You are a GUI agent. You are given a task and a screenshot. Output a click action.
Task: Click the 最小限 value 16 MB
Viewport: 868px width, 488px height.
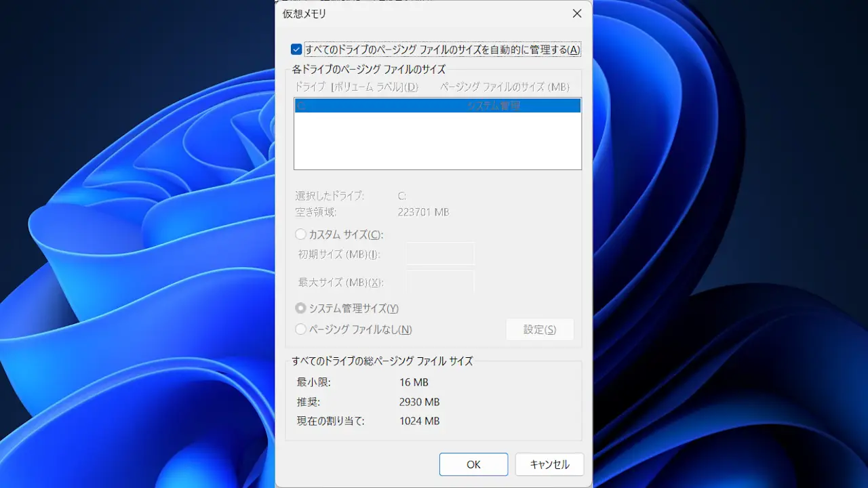click(414, 382)
